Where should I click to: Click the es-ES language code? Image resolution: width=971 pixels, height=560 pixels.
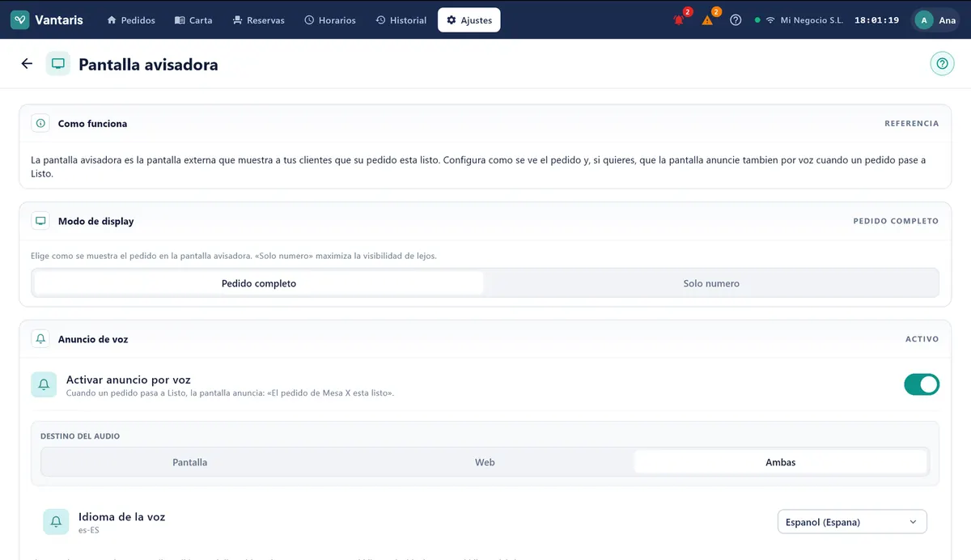(x=89, y=531)
